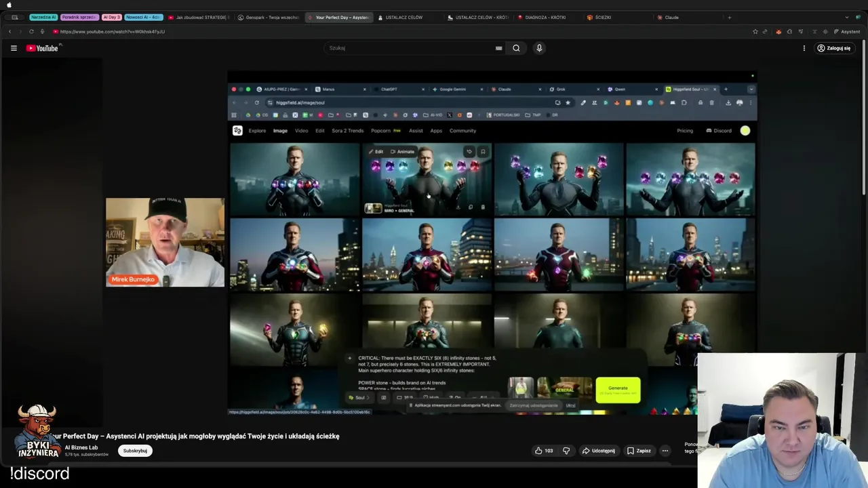Click the bookmark icon on hovered image
Screen dimensions: 868x488
coord(483,152)
